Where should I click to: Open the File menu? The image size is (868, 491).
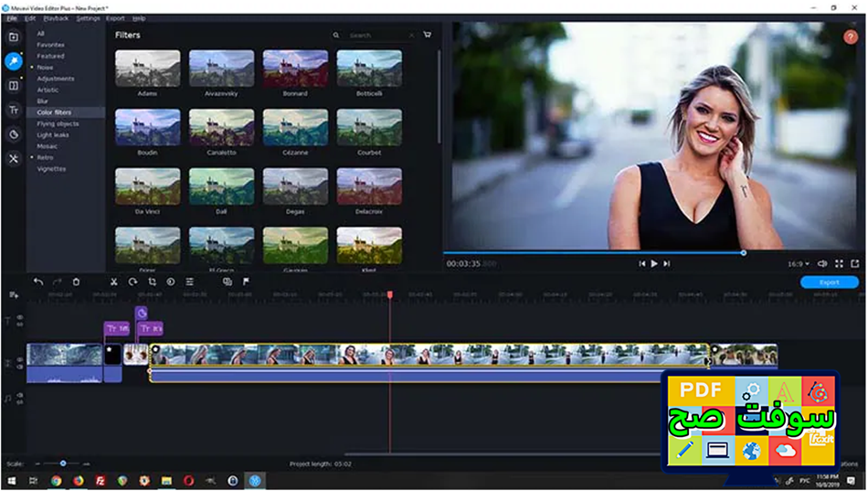click(x=12, y=18)
